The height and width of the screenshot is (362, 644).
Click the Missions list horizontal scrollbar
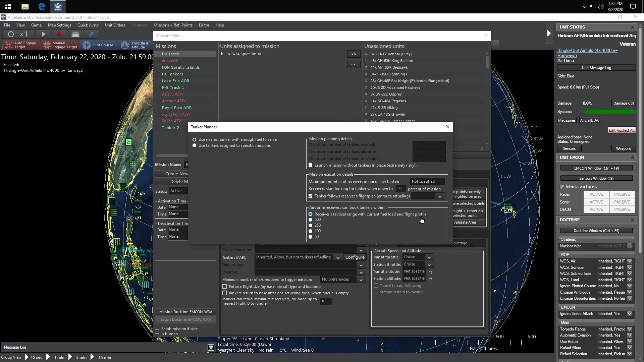coord(173,156)
